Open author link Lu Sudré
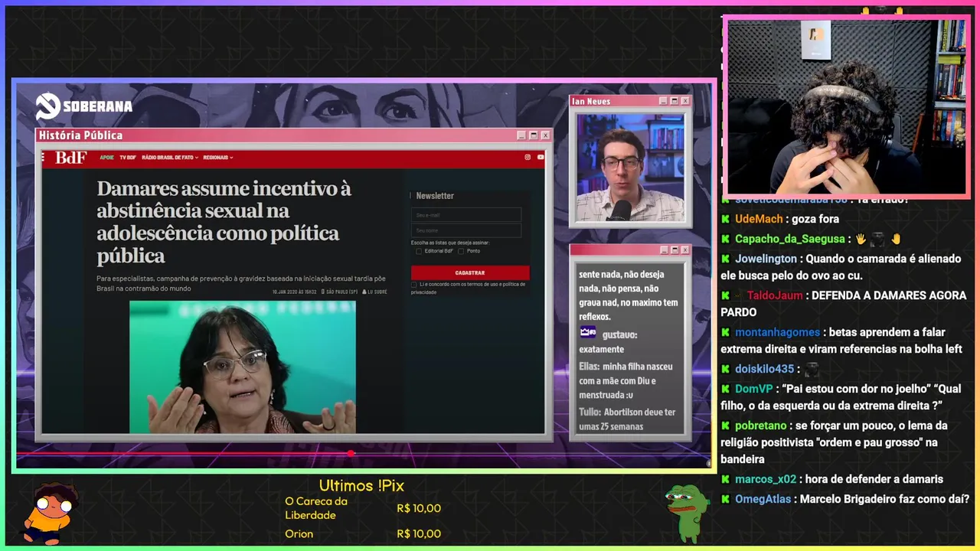The image size is (980, 551). 376,292
